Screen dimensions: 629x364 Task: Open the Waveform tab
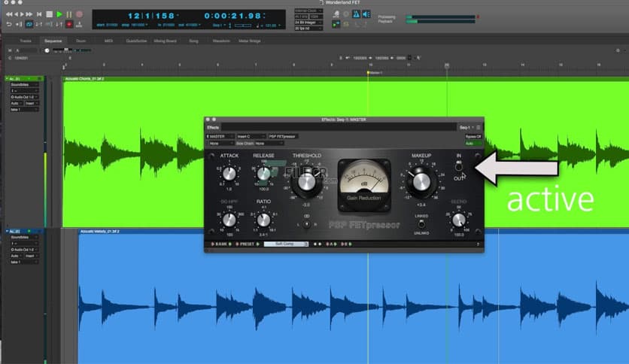pyautogui.click(x=221, y=41)
